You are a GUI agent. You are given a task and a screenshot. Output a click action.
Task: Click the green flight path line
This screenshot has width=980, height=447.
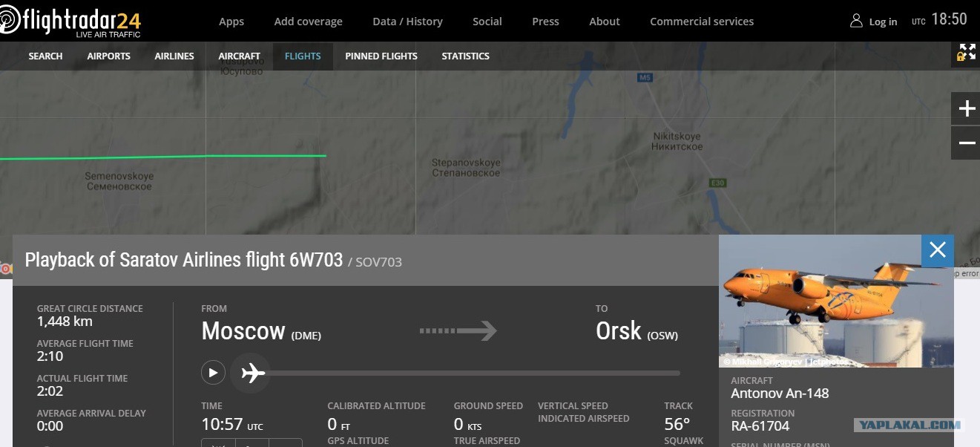click(163, 157)
